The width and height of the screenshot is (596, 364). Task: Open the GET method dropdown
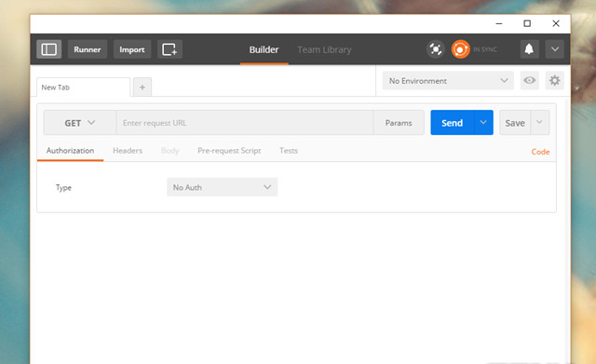pos(80,123)
